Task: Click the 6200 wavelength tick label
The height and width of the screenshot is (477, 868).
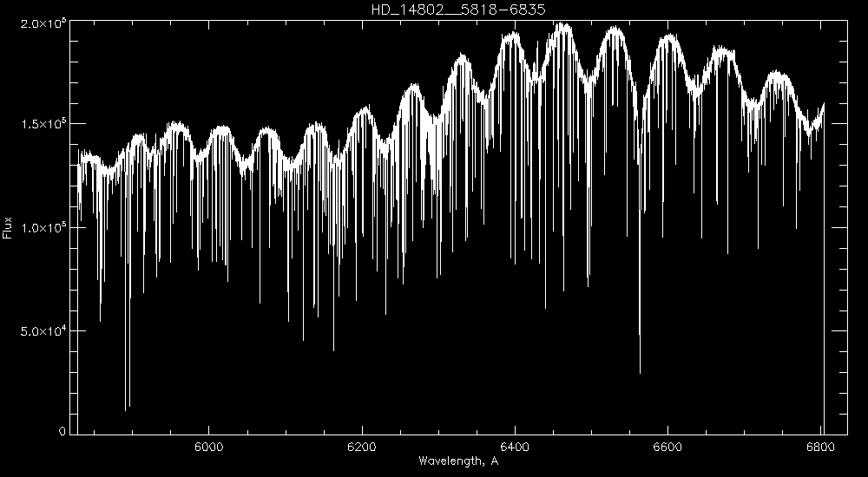Action: (x=362, y=448)
